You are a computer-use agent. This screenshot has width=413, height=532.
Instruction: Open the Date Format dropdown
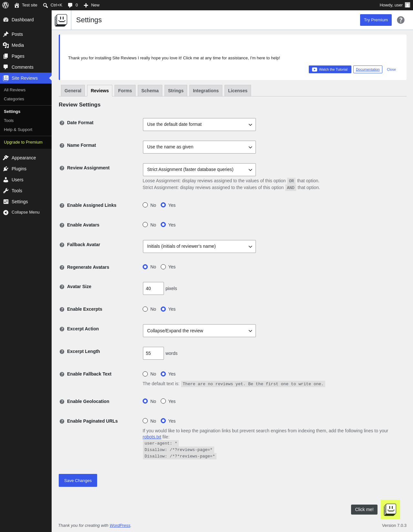pyautogui.click(x=199, y=125)
